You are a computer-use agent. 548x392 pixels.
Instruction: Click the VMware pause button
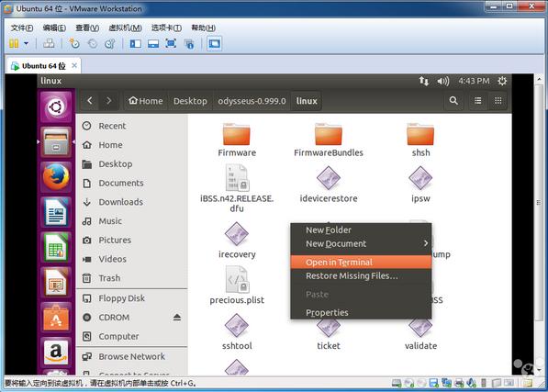(x=14, y=44)
